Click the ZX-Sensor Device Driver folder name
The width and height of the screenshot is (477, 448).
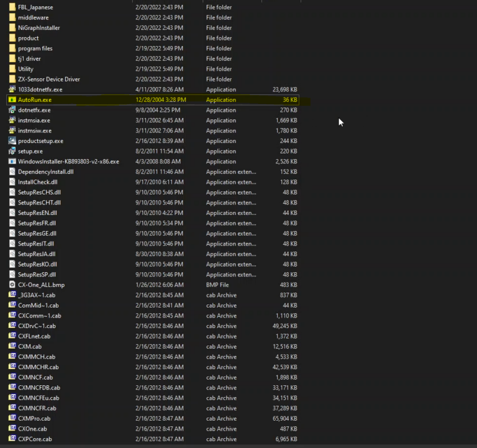[x=49, y=80]
